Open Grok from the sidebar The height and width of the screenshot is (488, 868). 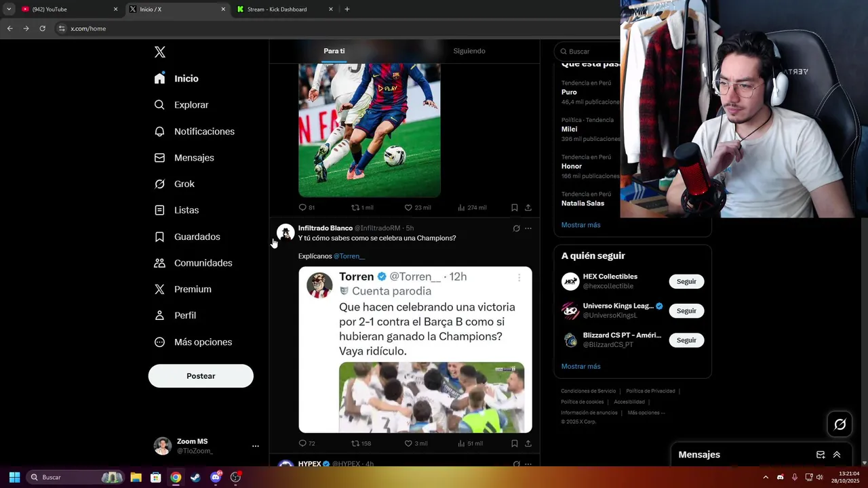174,184
